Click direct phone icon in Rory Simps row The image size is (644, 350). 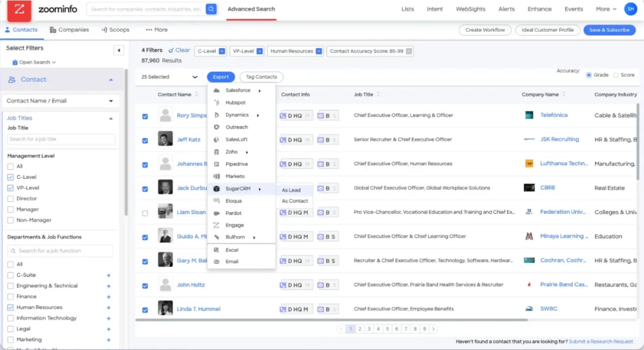(283, 115)
